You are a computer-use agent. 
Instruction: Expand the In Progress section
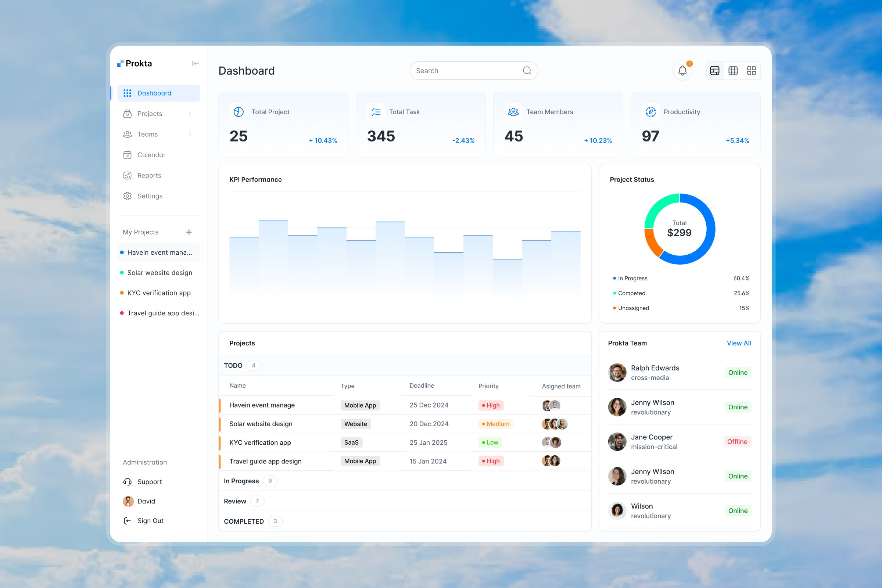click(x=241, y=481)
